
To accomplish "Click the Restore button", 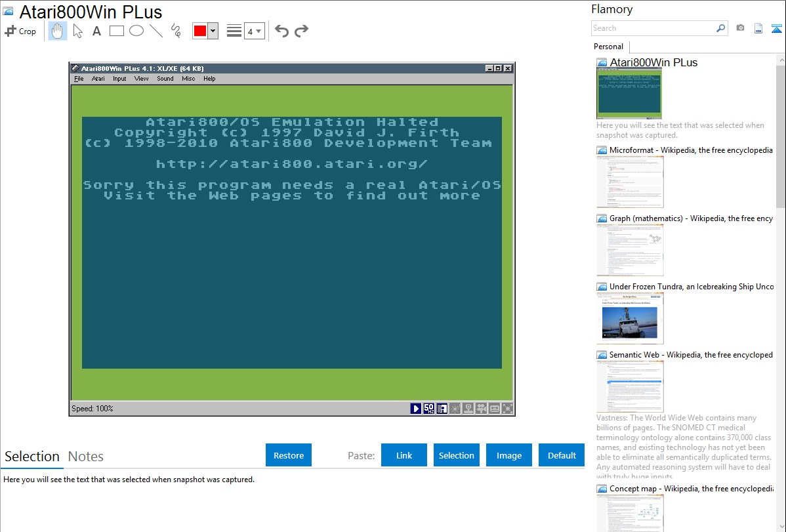I will (x=289, y=455).
